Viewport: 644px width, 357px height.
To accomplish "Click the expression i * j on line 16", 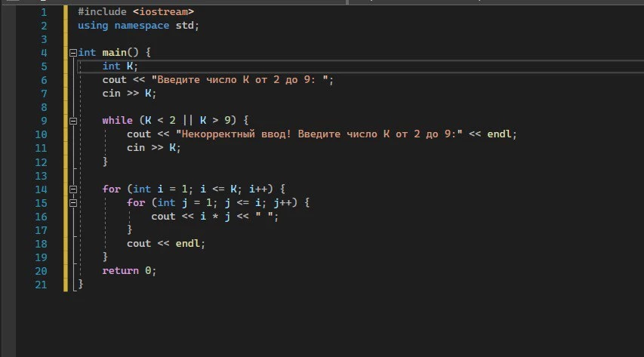I will click(215, 216).
